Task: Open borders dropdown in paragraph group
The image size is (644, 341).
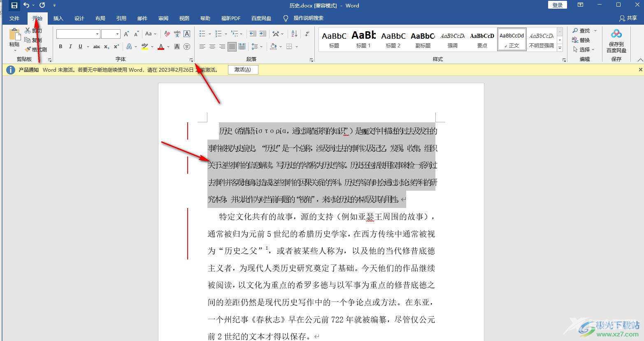Action: click(x=297, y=47)
